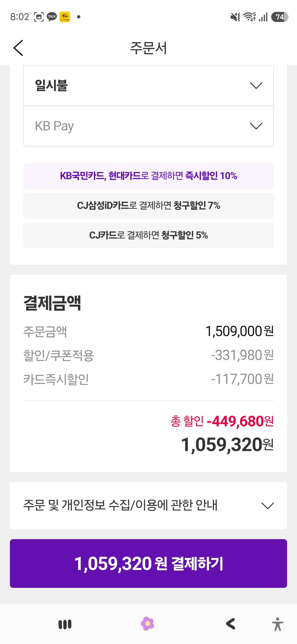The height and width of the screenshot is (644, 297).
Task: Tap the system back arrow in the navigation bar
Action: point(230,624)
